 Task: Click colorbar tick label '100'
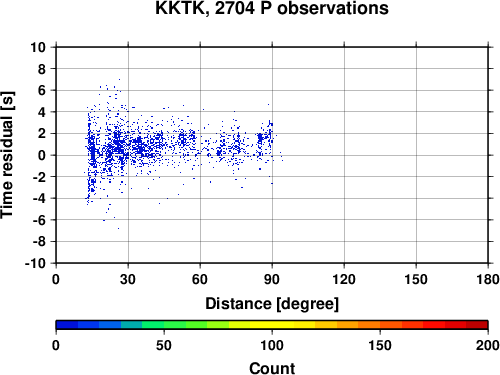click(x=272, y=345)
